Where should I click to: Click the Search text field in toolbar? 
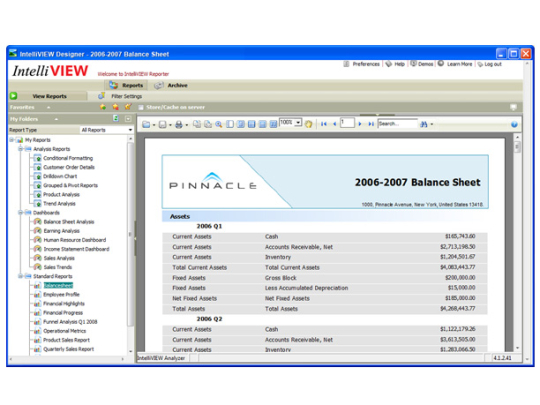pos(398,123)
